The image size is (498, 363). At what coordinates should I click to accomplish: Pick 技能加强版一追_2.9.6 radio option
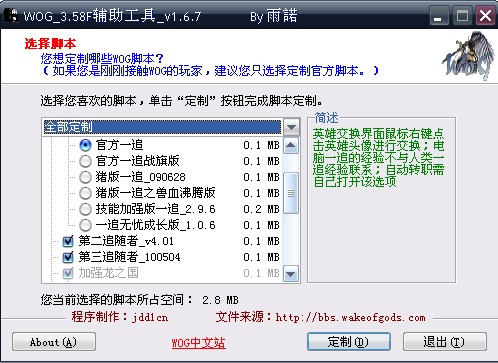click(x=85, y=209)
